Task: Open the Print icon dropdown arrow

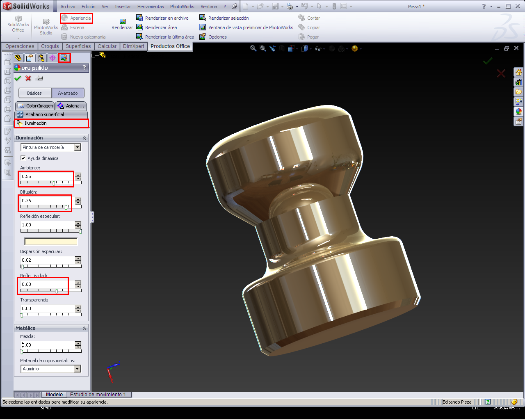Action: (x=297, y=7)
